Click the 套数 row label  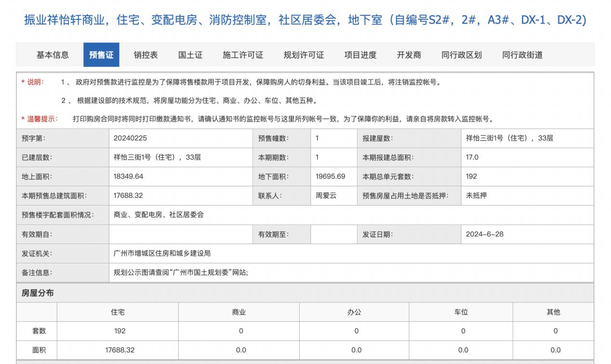39,331
